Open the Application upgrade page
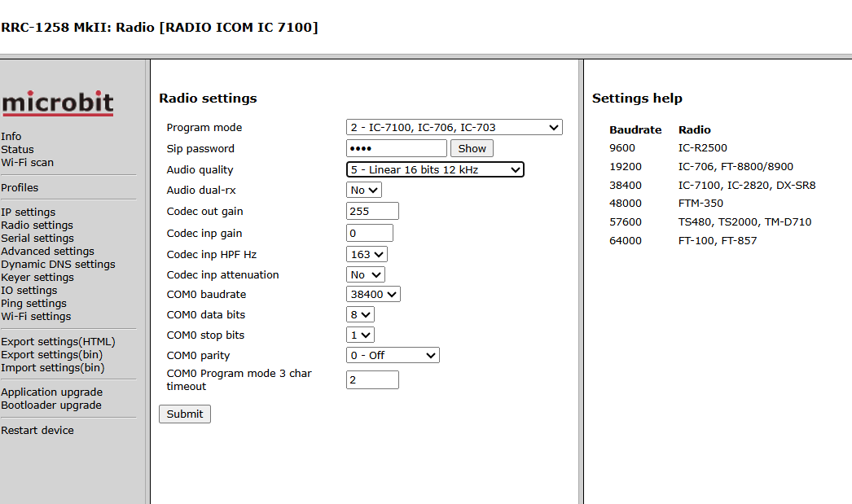 coord(51,392)
